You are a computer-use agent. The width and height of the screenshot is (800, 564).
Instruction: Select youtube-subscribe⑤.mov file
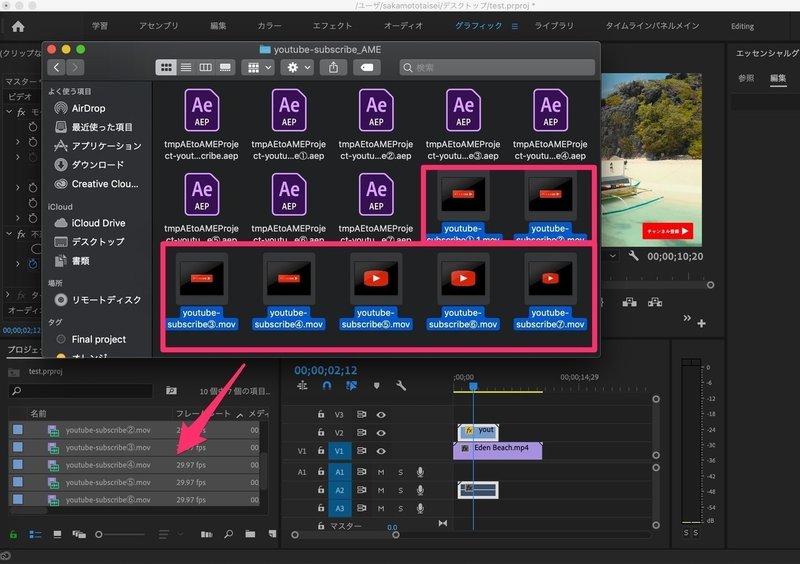tap(376, 291)
